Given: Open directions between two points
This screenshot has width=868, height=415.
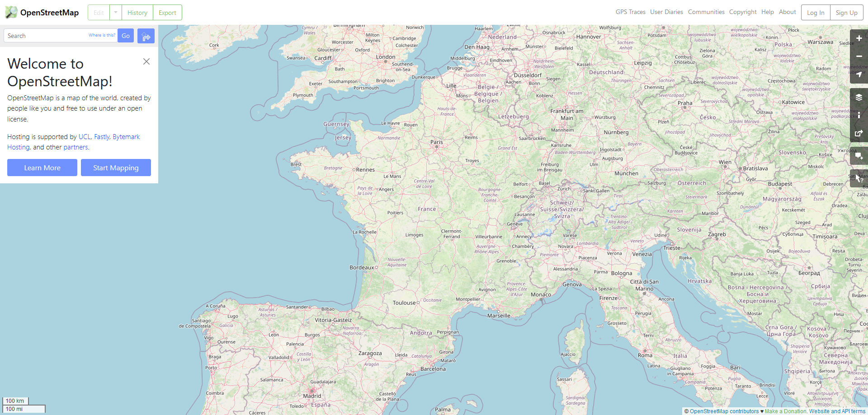Looking at the screenshot, I should (x=146, y=36).
